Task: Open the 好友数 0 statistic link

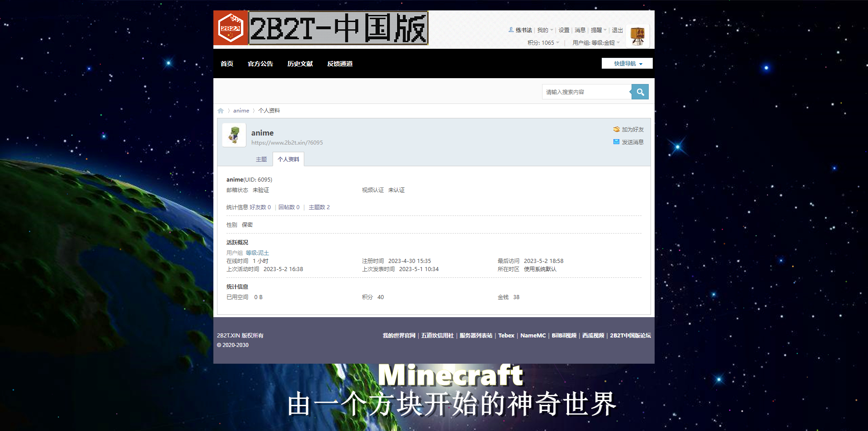Action: [260, 207]
